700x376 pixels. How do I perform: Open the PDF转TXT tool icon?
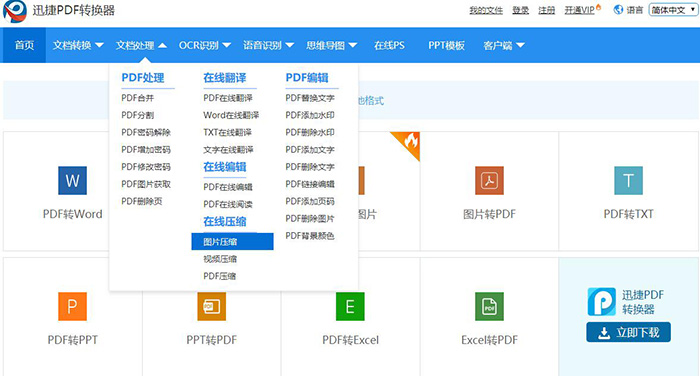(629, 180)
